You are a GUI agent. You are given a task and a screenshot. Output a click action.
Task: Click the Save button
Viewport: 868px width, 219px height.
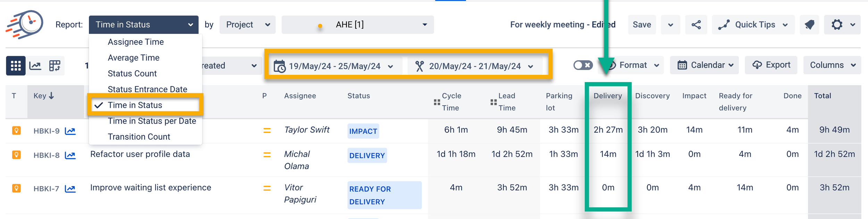point(642,25)
